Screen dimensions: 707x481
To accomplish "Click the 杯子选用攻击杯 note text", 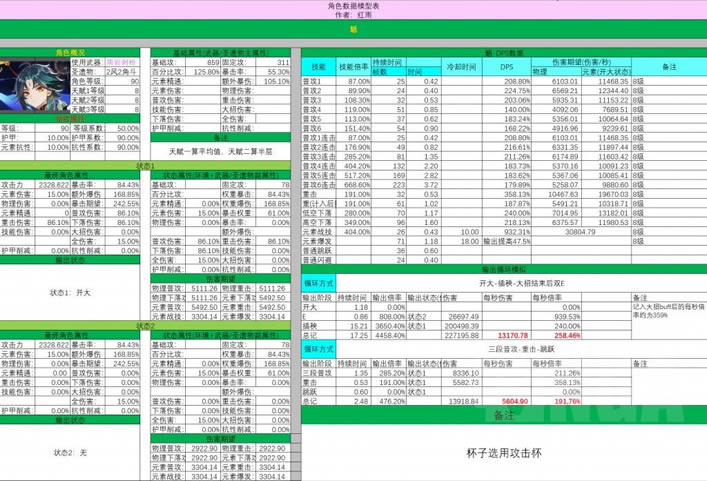I will pos(503,452).
